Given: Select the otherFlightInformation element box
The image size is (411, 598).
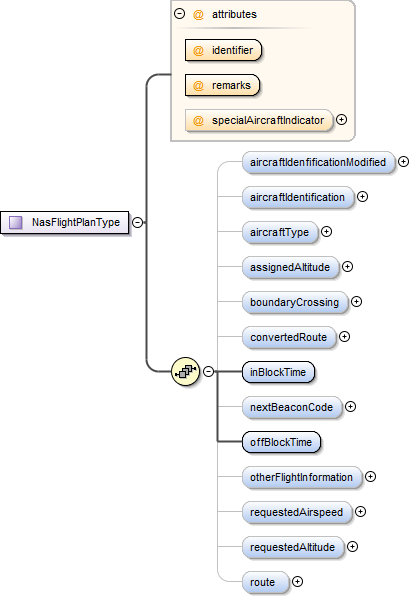Looking at the screenshot, I should pos(302,477).
